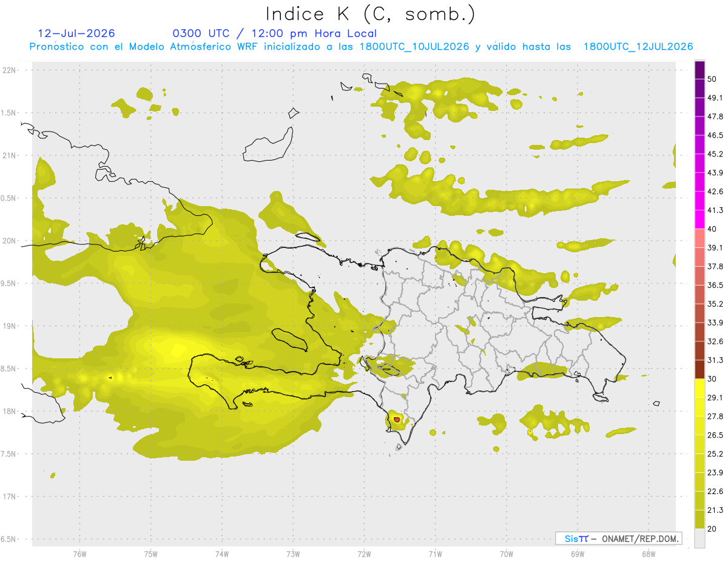Click the '18N' latitude axis label
This screenshot has height=562, width=728.
point(10,412)
